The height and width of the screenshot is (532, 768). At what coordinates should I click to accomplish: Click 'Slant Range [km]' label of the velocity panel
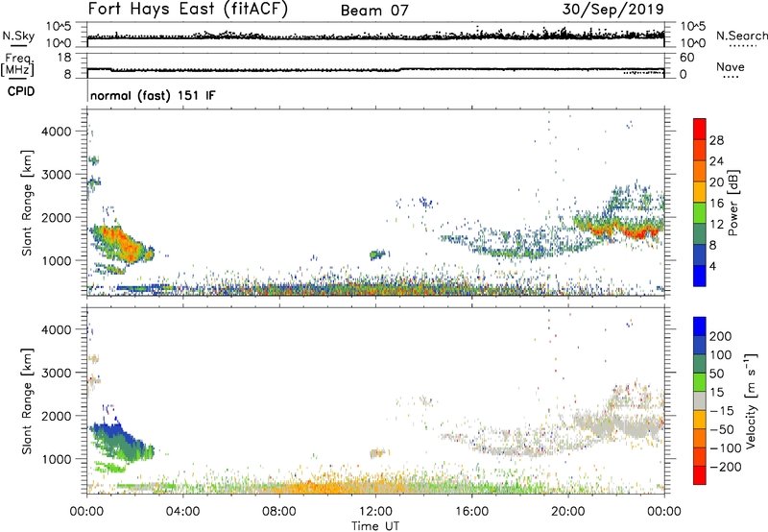pos(27,400)
